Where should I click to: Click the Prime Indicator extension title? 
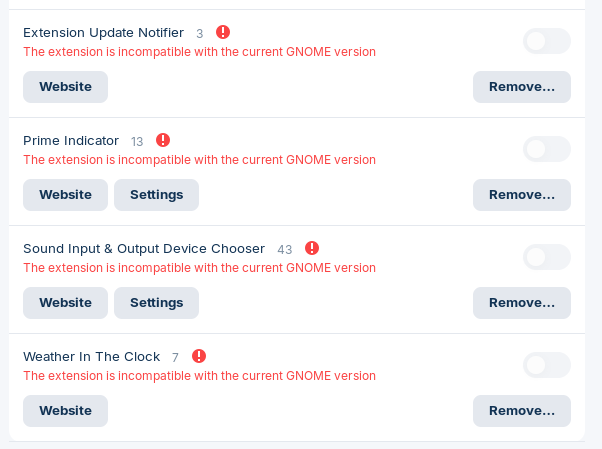click(71, 141)
